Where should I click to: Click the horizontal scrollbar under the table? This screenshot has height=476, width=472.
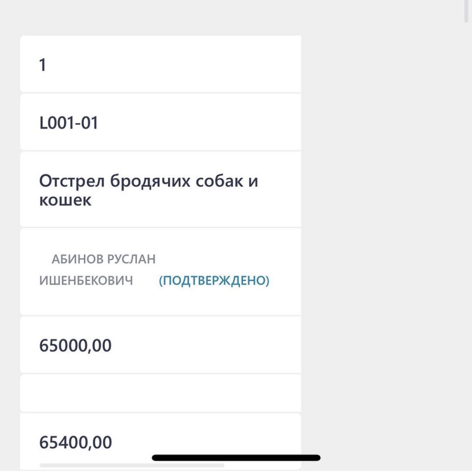coord(132,465)
